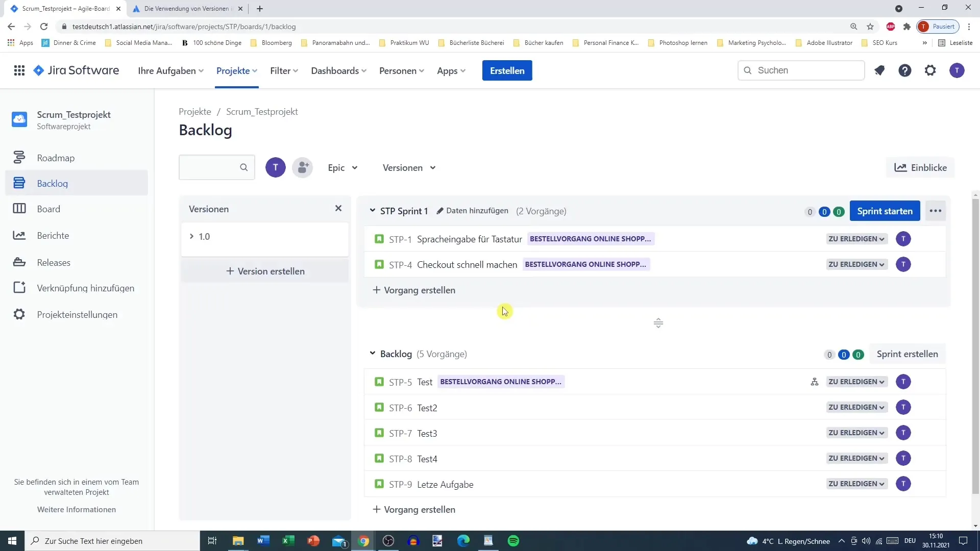Click the Erstellen button
This screenshot has width=980, height=551.
507,70
